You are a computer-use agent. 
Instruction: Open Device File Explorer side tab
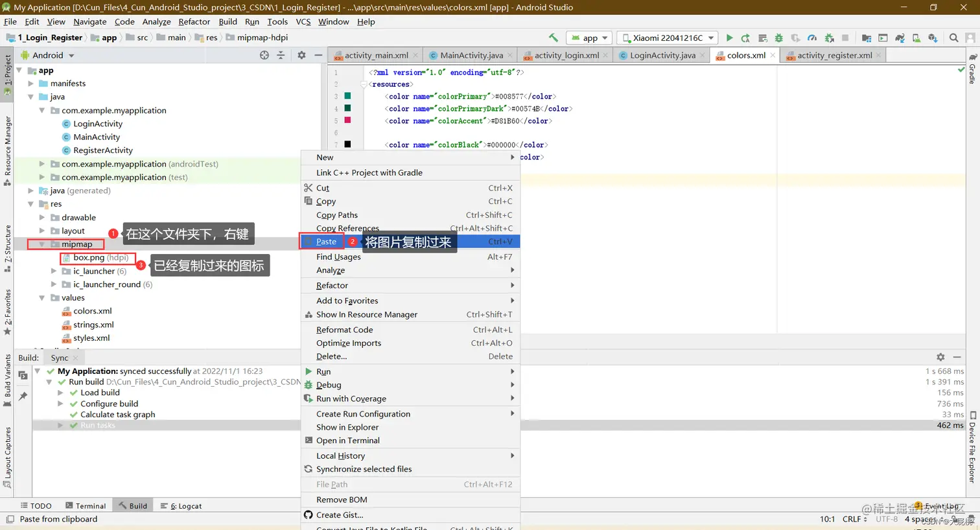(x=973, y=447)
